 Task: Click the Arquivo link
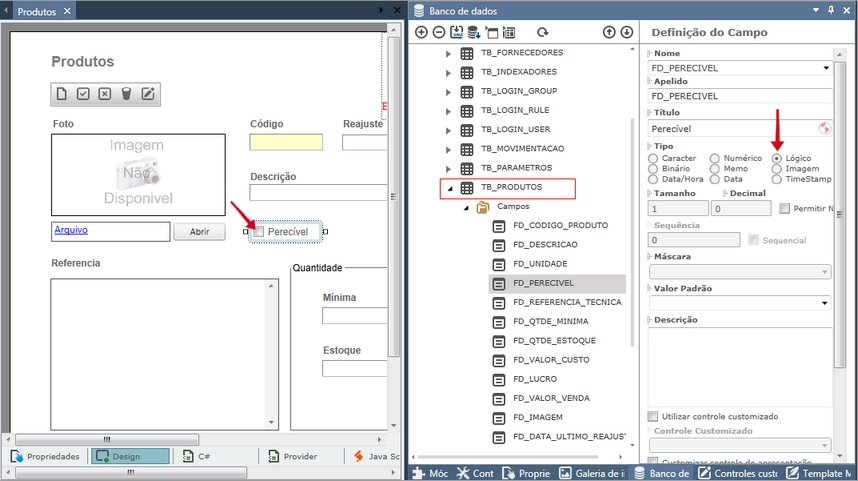tap(71, 229)
